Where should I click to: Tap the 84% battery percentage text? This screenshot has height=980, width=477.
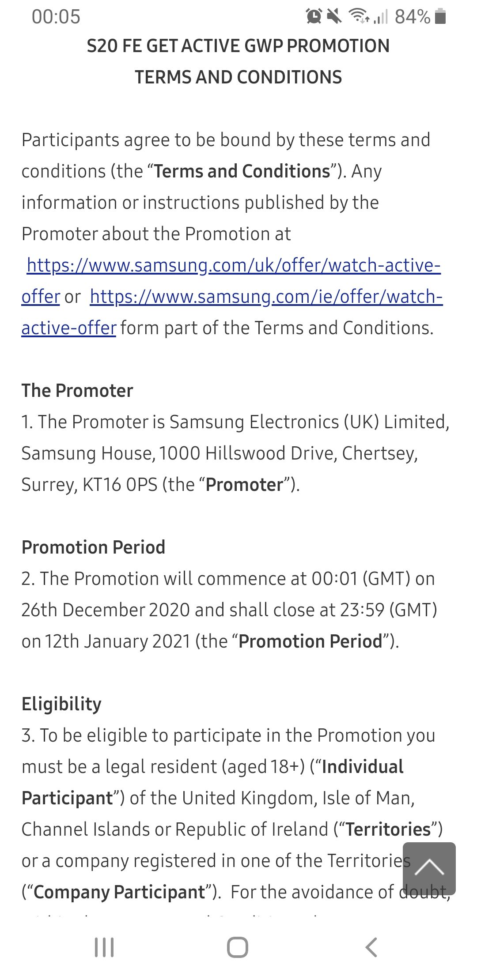(413, 17)
